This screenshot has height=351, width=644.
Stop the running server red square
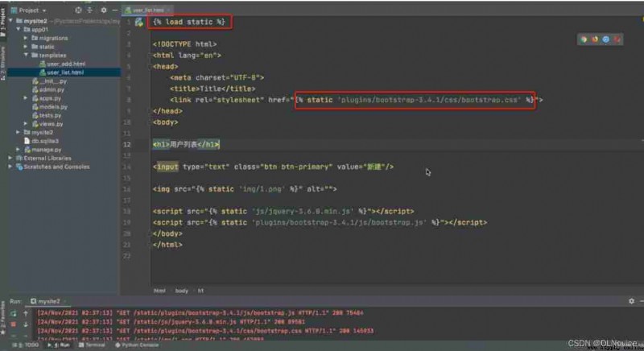pos(14,324)
